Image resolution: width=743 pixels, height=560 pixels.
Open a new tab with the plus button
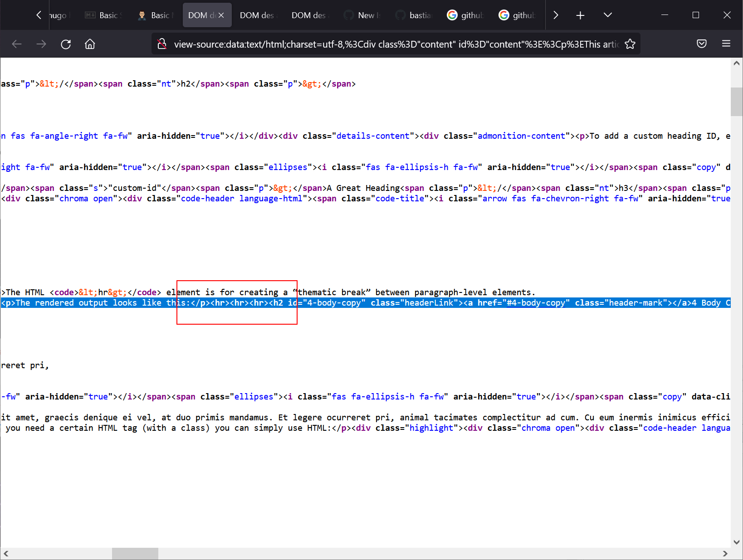[x=580, y=15]
